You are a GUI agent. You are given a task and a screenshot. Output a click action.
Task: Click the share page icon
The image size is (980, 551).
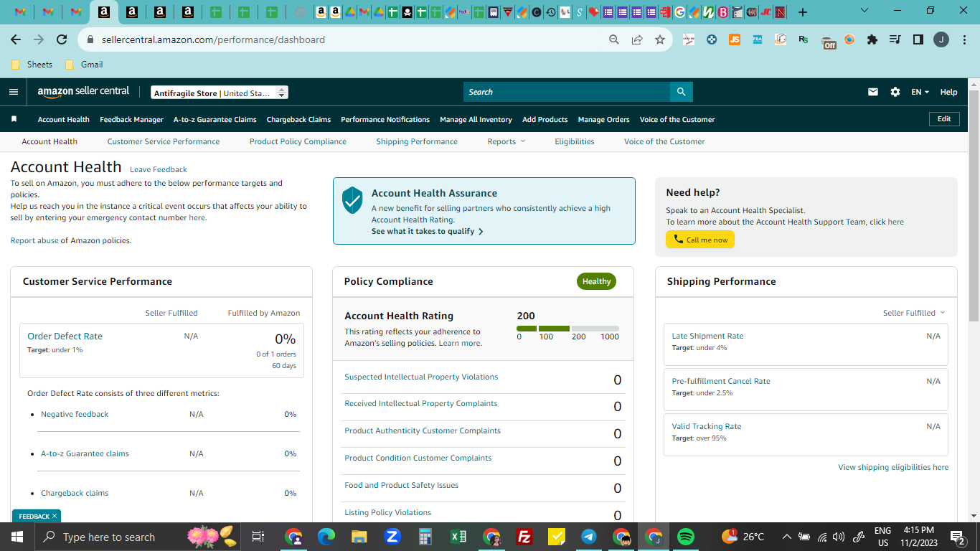637,39
